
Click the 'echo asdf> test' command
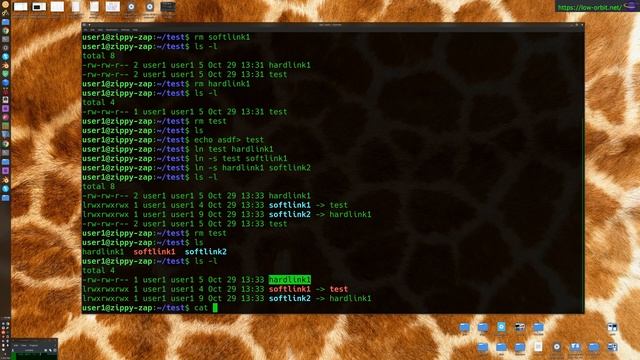click(229, 140)
